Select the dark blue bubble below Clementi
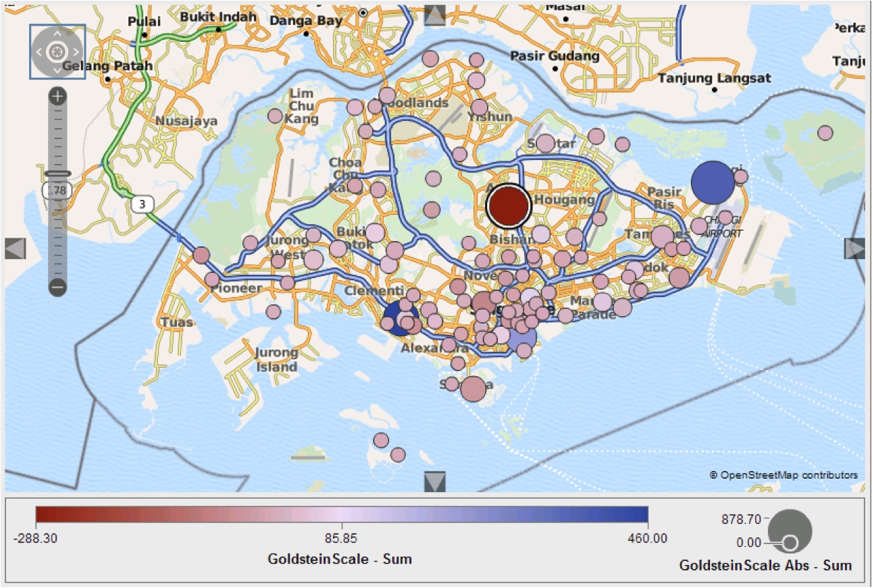Screen dimensions: 872x588 (x=400, y=319)
